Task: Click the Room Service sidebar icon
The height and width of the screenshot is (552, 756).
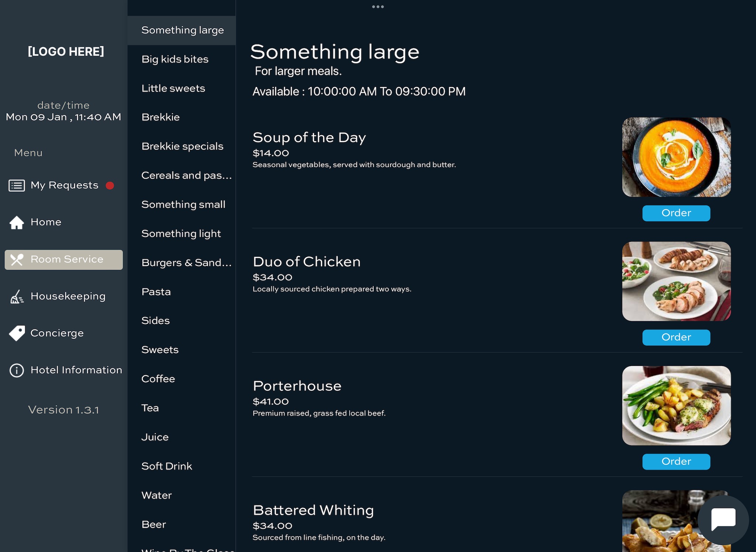Action: point(17,259)
